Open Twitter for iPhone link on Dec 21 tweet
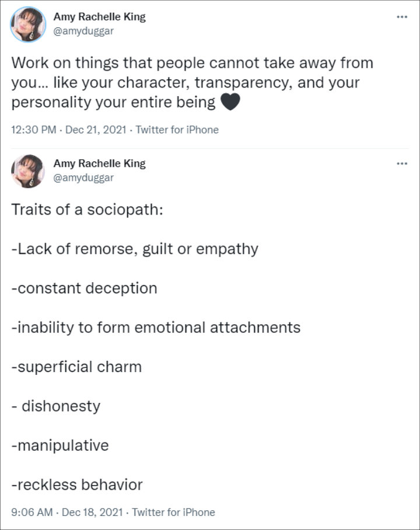Image resolution: width=420 pixels, height=530 pixels. tap(177, 130)
